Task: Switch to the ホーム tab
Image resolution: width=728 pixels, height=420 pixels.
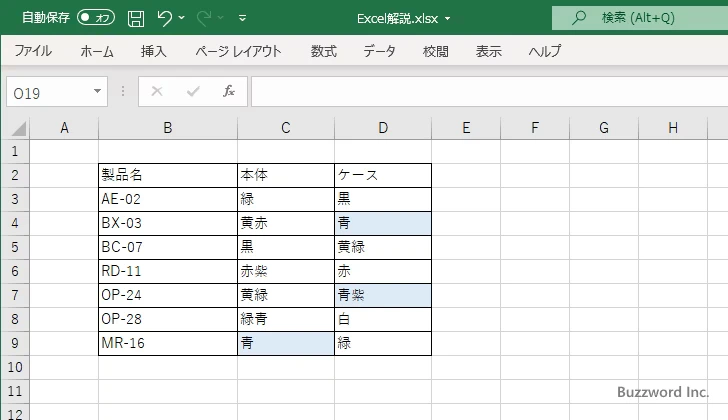Action: click(x=97, y=51)
